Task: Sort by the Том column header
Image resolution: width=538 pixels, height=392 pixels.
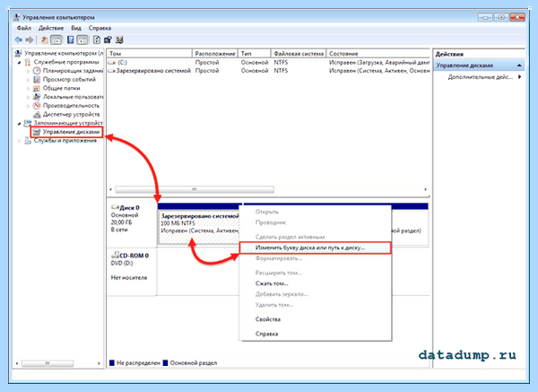Action: click(149, 54)
